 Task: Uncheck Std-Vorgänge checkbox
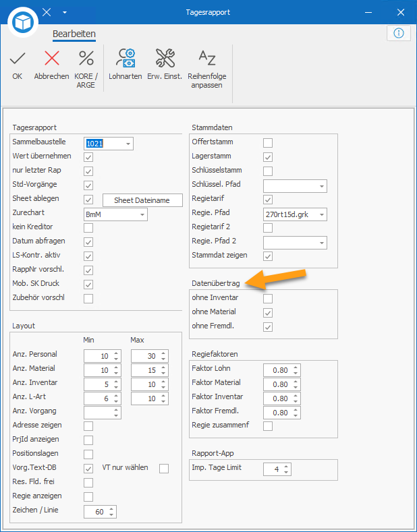[88, 185]
